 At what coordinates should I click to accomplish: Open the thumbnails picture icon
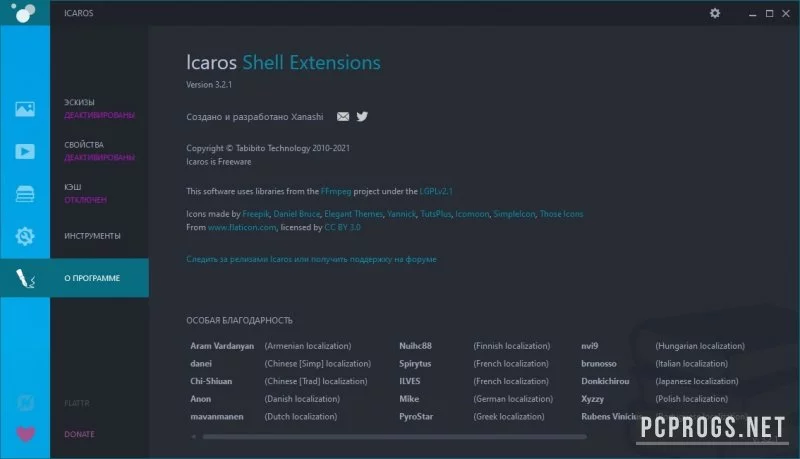click(25, 109)
